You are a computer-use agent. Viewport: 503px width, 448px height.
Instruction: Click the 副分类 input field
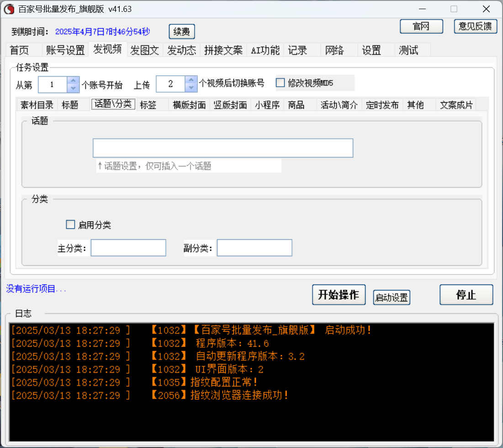point(254,248)
